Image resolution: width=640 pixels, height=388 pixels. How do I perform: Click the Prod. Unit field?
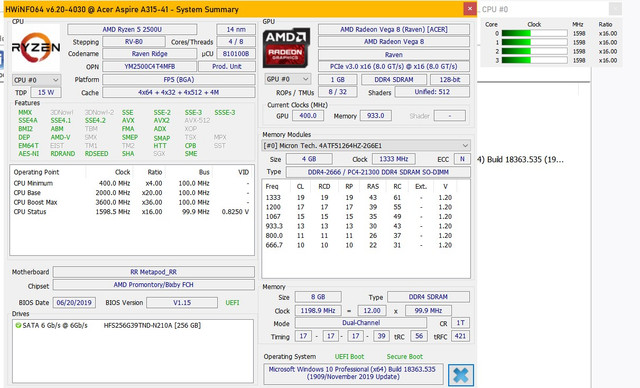(x=227, y=66)
